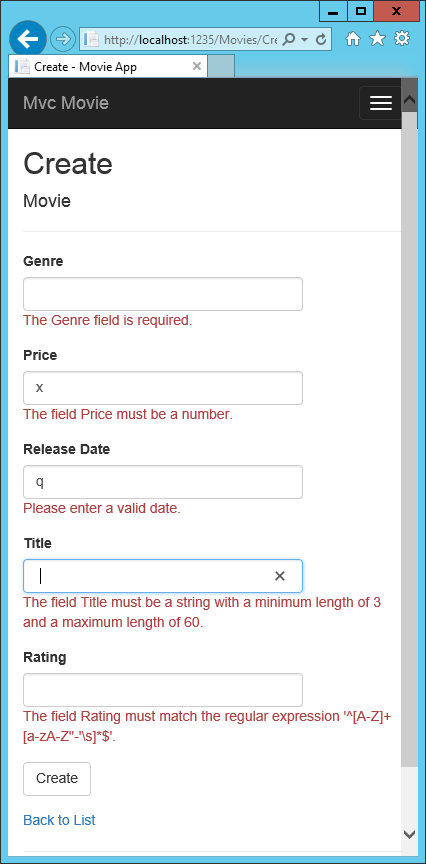Click inside the Genre input field

tap(163, 294)
